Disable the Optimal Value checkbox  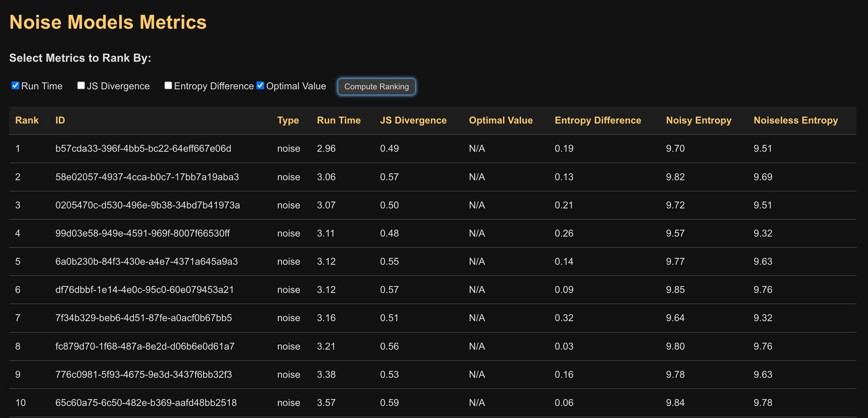click(x=260, y=86)
